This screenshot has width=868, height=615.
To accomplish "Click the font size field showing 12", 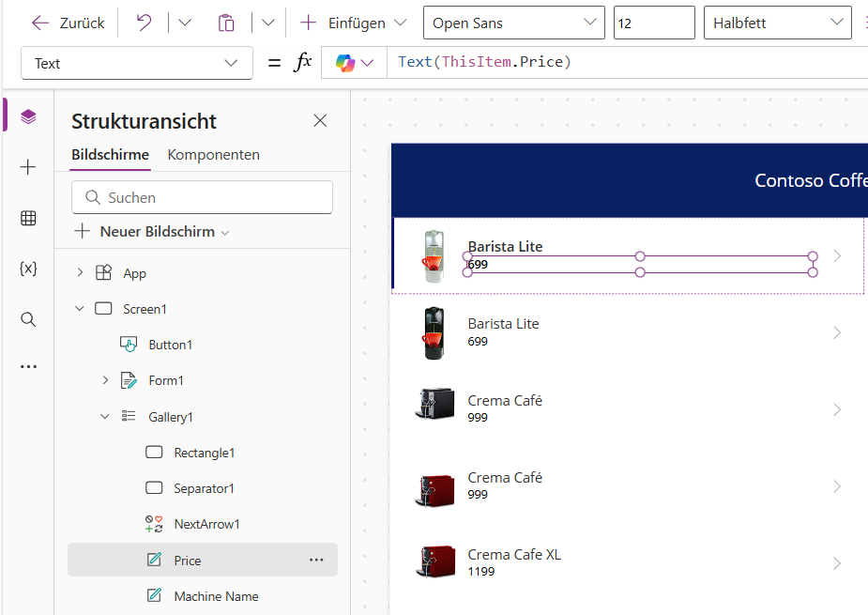I will 654,23.
